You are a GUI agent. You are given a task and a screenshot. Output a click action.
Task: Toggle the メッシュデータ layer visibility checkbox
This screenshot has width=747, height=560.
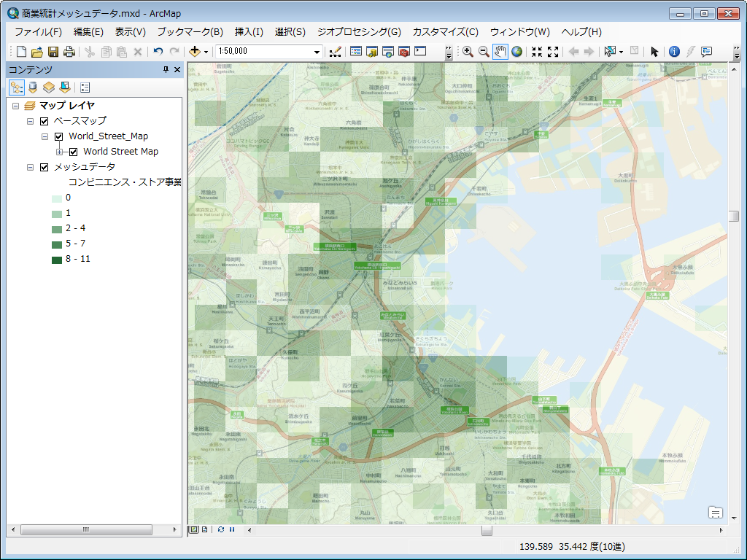44,167
